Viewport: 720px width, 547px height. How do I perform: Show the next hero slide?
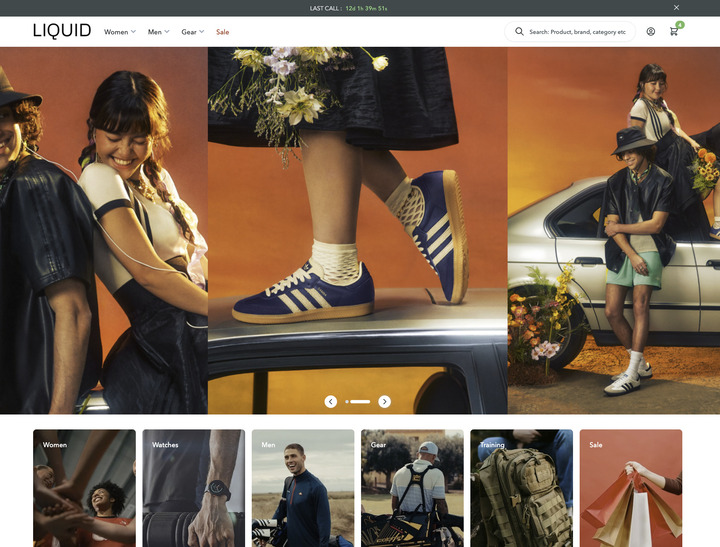tap(384, 401)
